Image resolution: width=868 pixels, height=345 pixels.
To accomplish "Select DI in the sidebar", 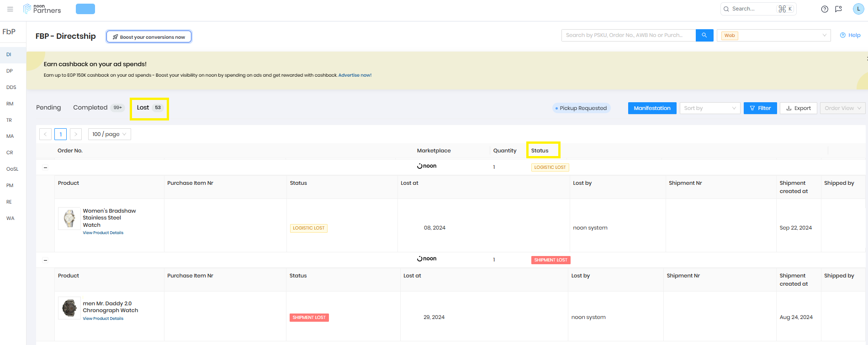I will coord(13,54).
